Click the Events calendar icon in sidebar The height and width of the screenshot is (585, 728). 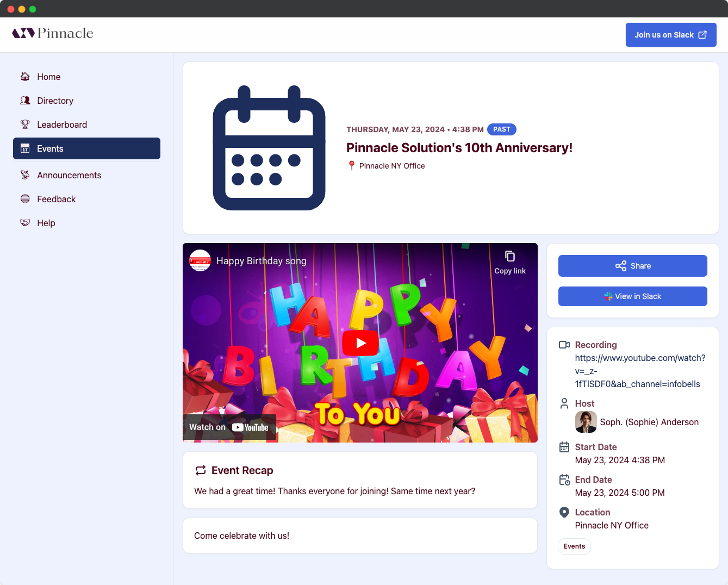click(25, 148)
